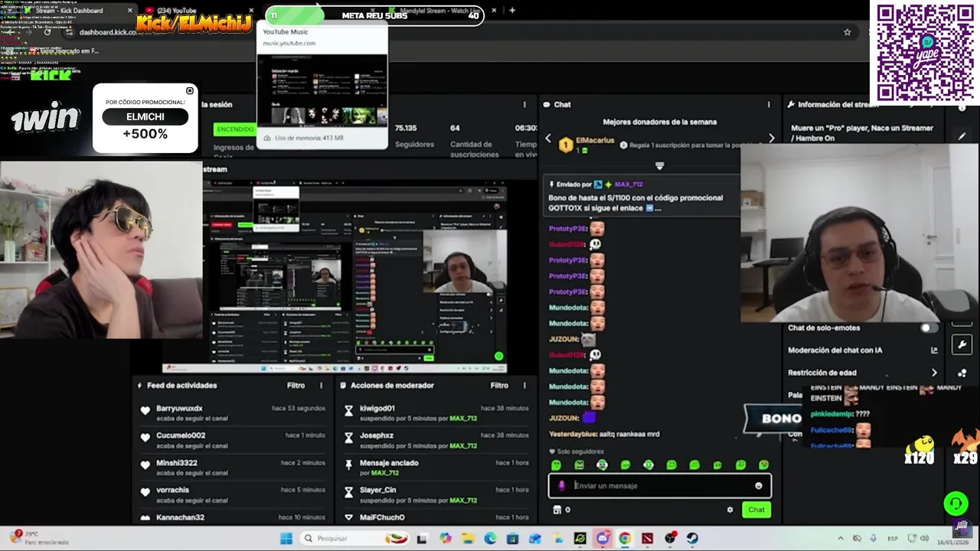Open Dota 2 from the taskbar

[648, 539]
